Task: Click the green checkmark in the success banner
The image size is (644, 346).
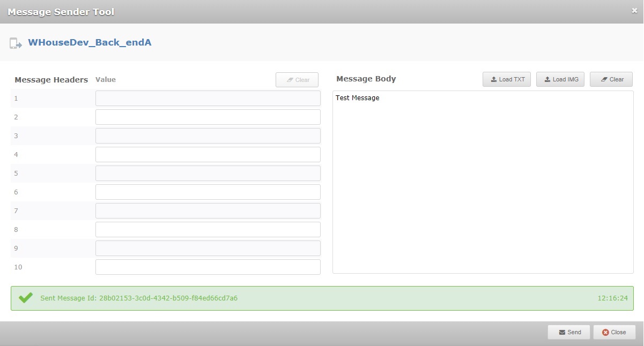Action: pos(25,298)
